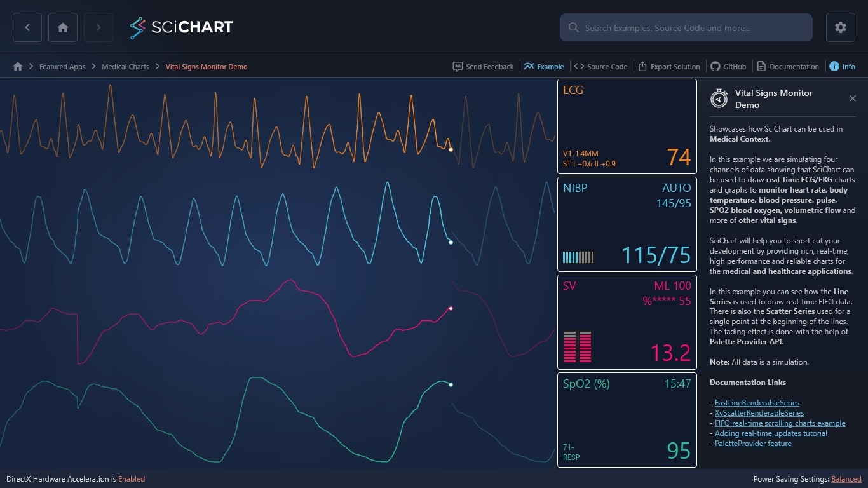Click the green SpO2 trace marker dot
The width and height of the screenshot is (868, 488).
click(451, 384)
